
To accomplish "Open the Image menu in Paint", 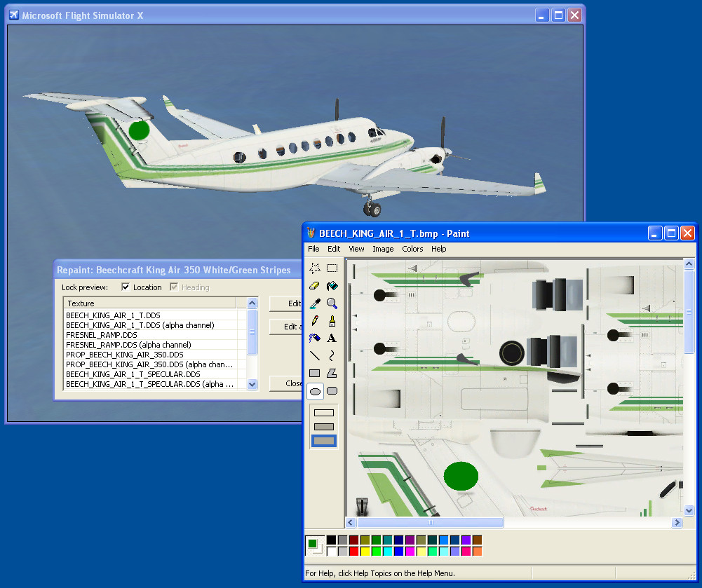I will pos(383,249).
